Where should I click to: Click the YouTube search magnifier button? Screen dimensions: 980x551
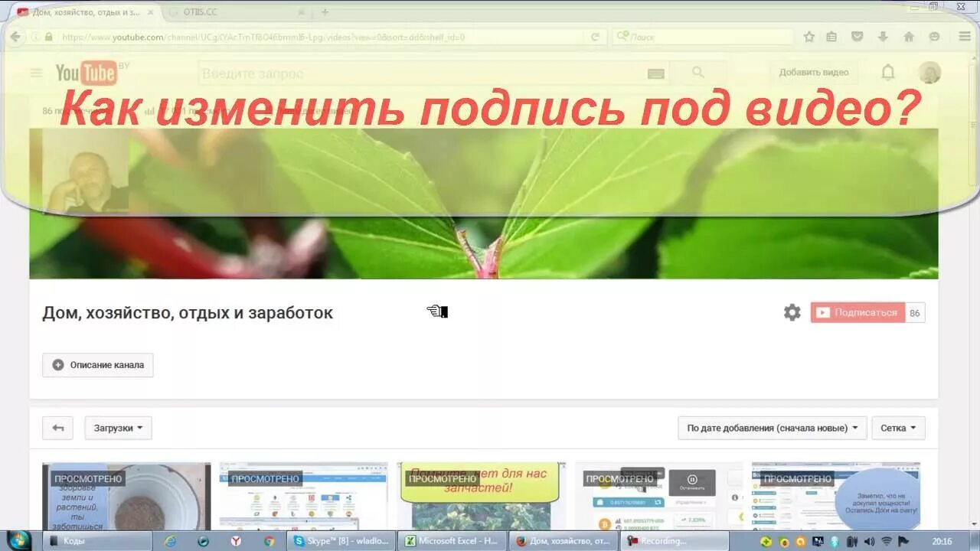pyautogui.click(x=697, y=73)
